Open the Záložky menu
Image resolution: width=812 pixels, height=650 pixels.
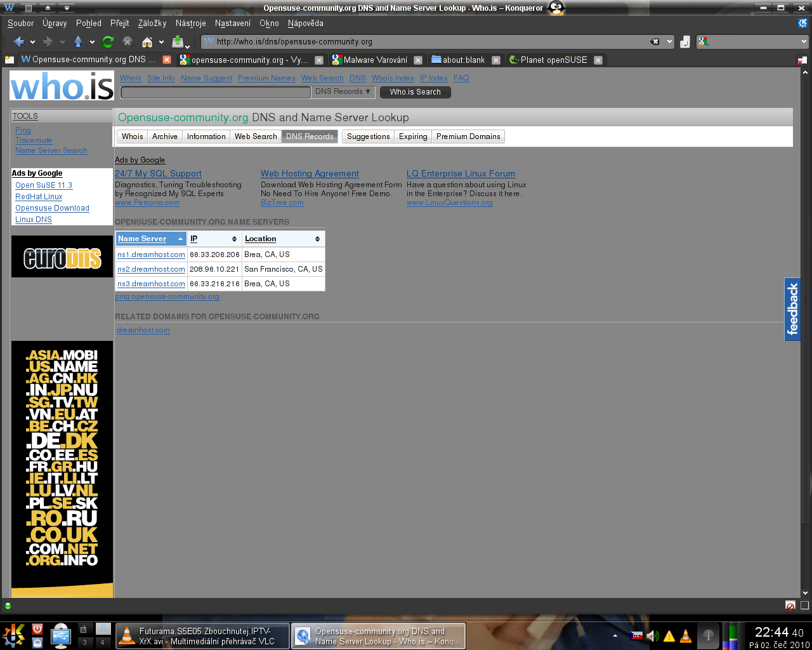click(x=152, y=23)
